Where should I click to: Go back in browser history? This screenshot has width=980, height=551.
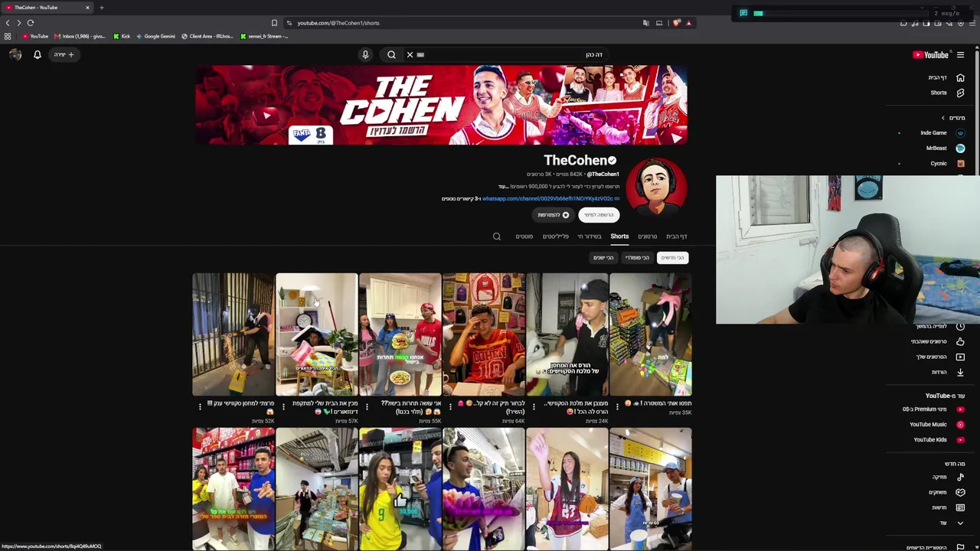(x=8, y=23)
